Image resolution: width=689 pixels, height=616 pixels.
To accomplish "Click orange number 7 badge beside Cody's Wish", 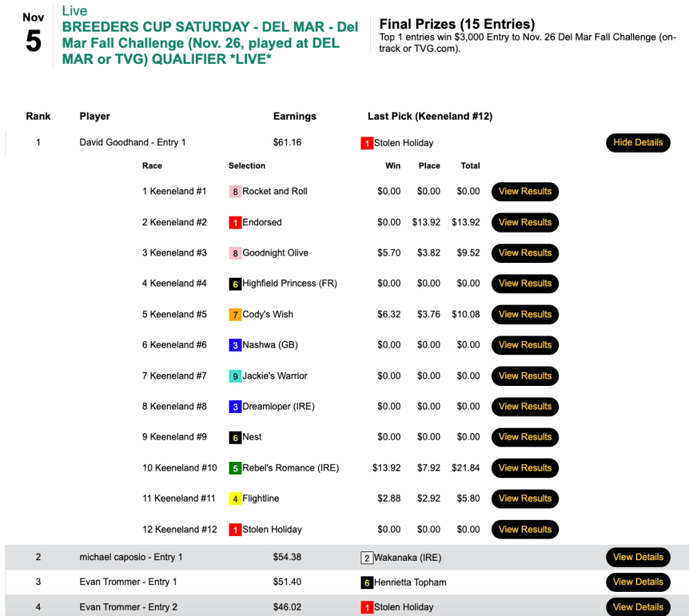I will pyautogui.click(x=235, y=315).
